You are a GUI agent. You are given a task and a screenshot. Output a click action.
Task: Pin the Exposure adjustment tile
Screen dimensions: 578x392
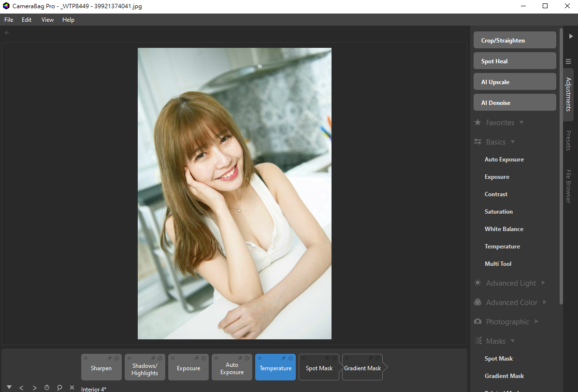coord(197,358)
